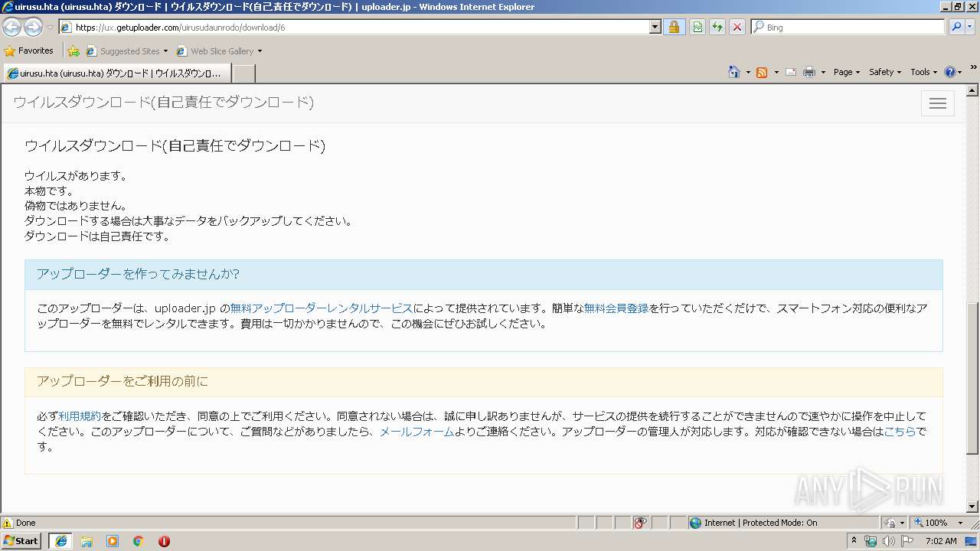
Task: Launch Chrome from the taskbar
Action: point(139,541)
